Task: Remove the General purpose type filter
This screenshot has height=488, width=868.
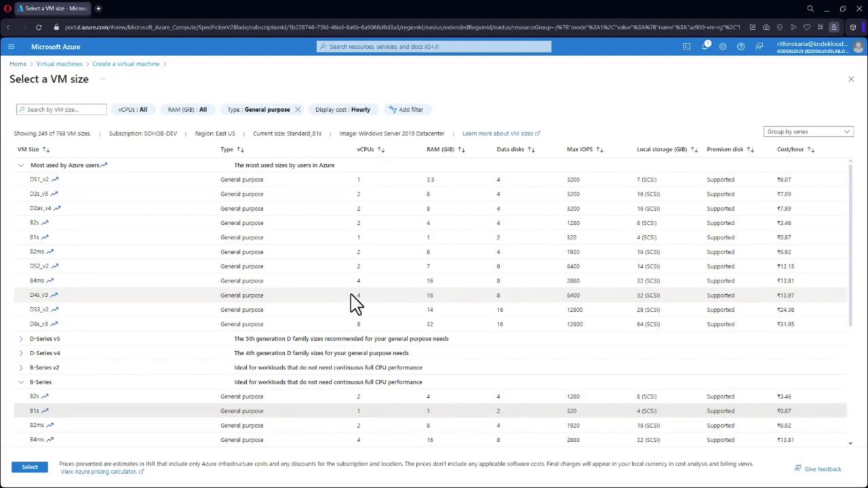Action: click(298, 109)
